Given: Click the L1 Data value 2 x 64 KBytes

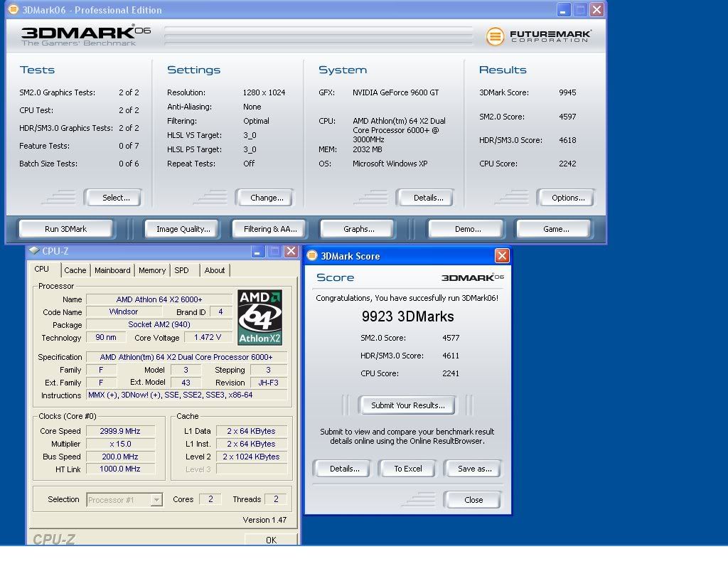Looking at the screenshot, I should point(251,431).
